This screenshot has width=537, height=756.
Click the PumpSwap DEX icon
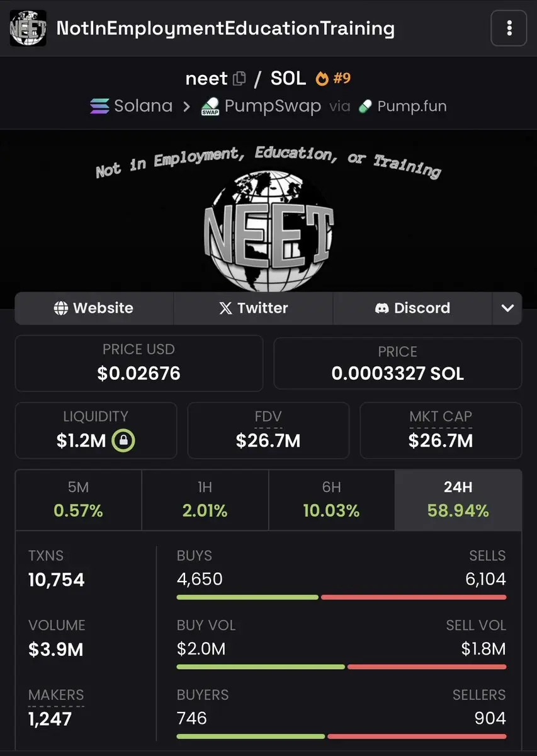pyautogui.click(x=210, y=106)
